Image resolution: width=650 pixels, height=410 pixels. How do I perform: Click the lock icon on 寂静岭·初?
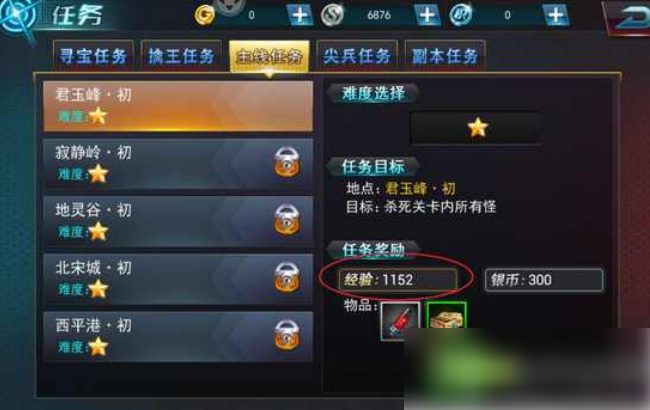point(287,162)
